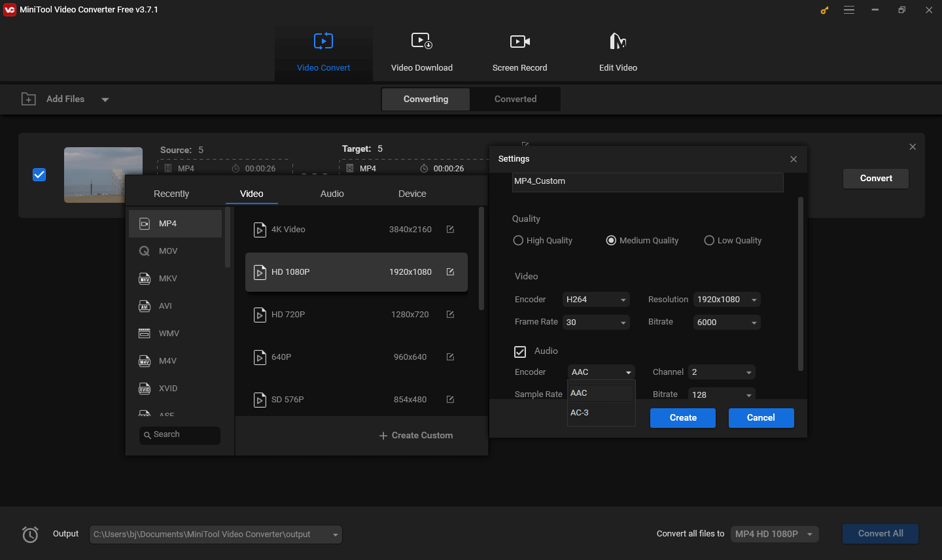Choose XVID format in the list
The height and width of the screenshot is (560, 942).
click(x=175, y=389)
